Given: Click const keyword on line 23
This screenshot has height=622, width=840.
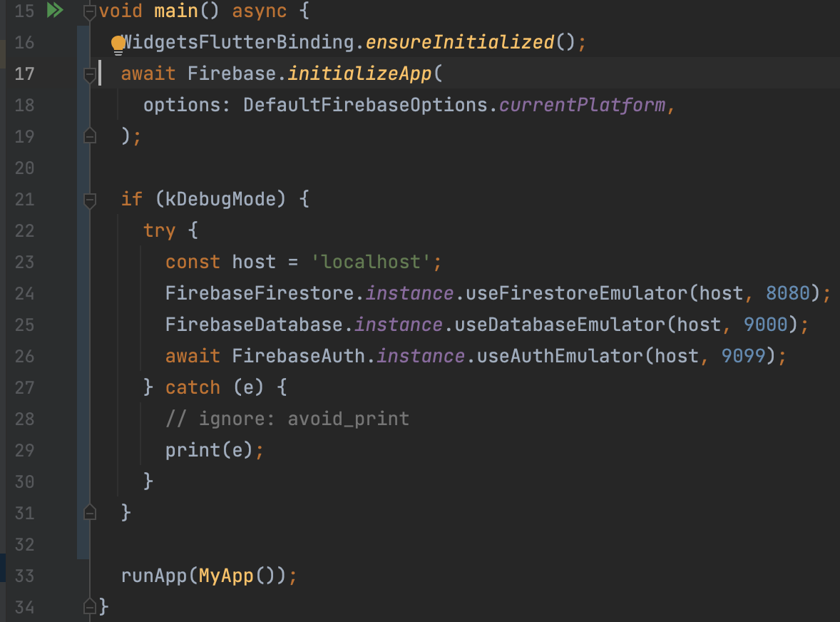Looking at the screenshot, I should point(193,262).
